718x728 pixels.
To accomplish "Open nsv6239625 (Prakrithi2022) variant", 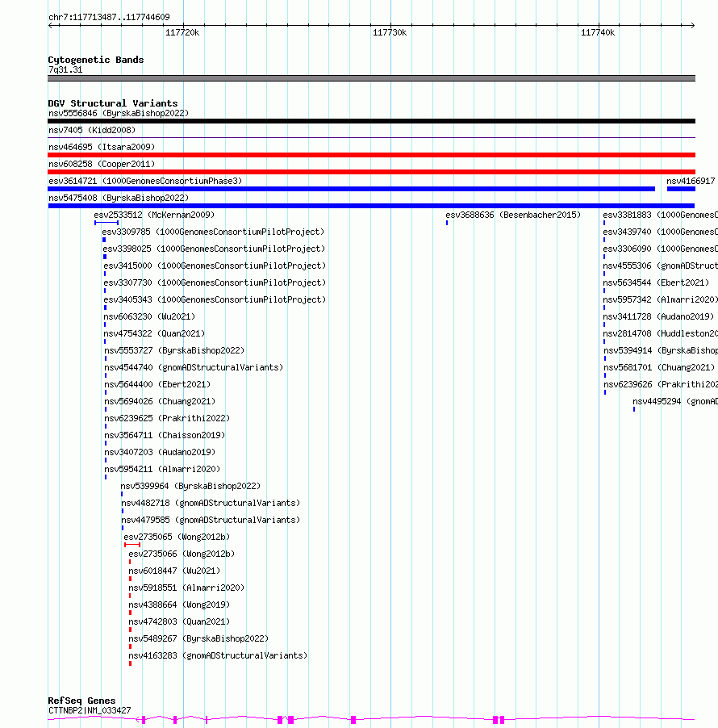I will pyautogui.click(x=167, y=418).
